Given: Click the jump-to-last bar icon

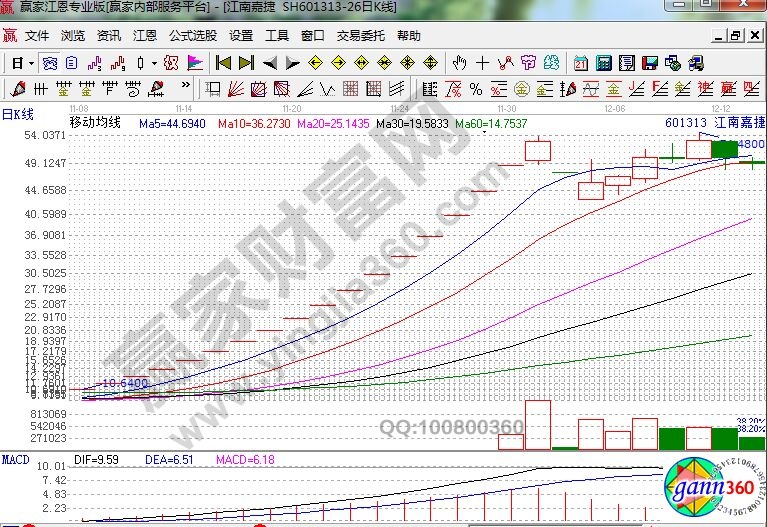Looking at the screenshot, I should pos(246,63).
